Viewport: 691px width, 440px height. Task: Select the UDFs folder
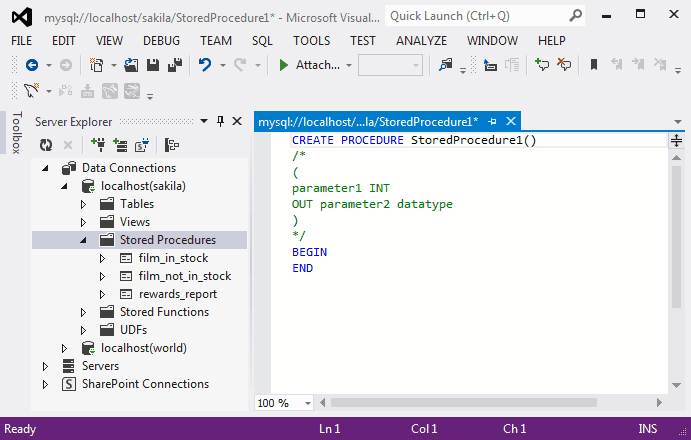(x=134, y=330)
